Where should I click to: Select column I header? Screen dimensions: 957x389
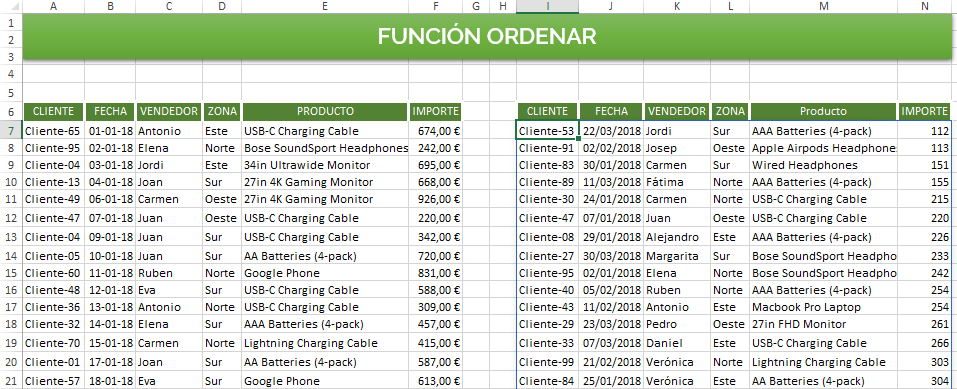547,6
